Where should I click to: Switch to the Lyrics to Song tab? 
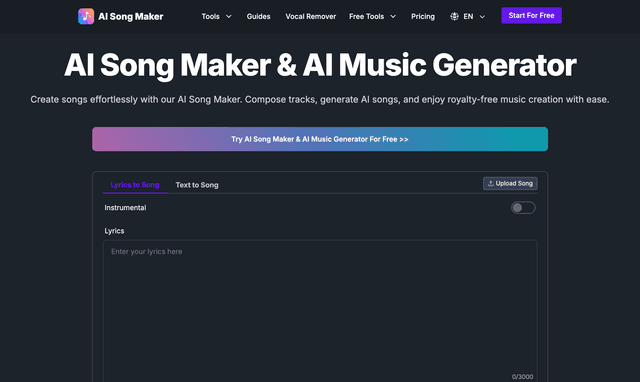[x=135, y=185]
